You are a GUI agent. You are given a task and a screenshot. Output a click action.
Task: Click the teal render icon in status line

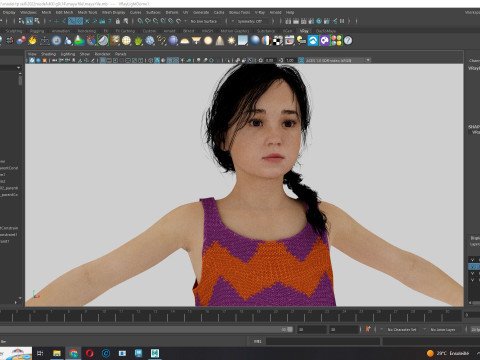coord(319,21)
